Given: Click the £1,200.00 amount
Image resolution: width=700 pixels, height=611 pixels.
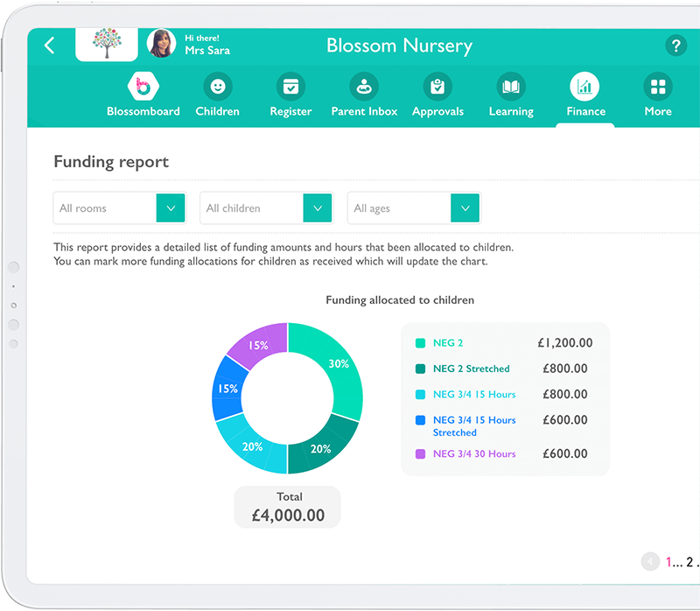Looking at the screenshot, I should [565, 343].
